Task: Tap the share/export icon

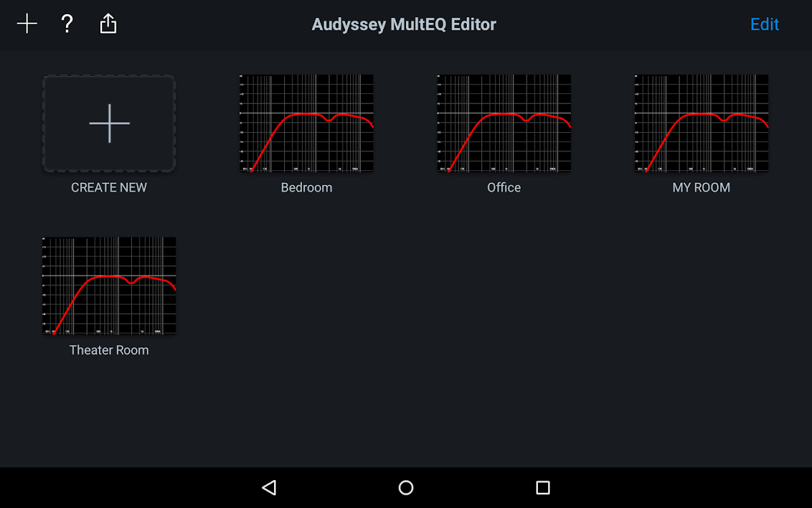Action: tap(108, 24)
